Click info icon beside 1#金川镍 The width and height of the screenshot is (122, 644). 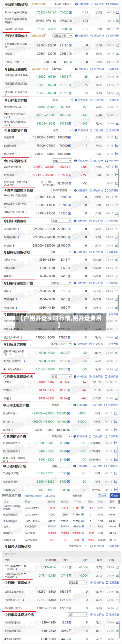[16, 175]
